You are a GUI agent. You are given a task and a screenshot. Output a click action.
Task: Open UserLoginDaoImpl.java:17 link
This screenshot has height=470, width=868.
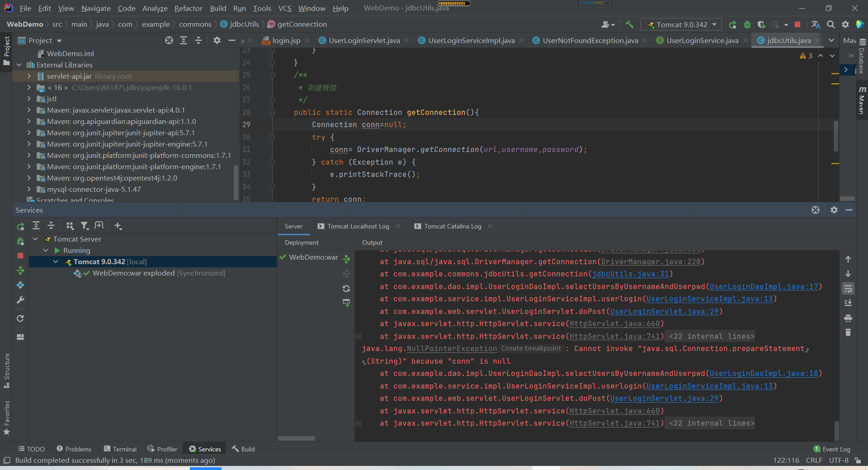764,286
